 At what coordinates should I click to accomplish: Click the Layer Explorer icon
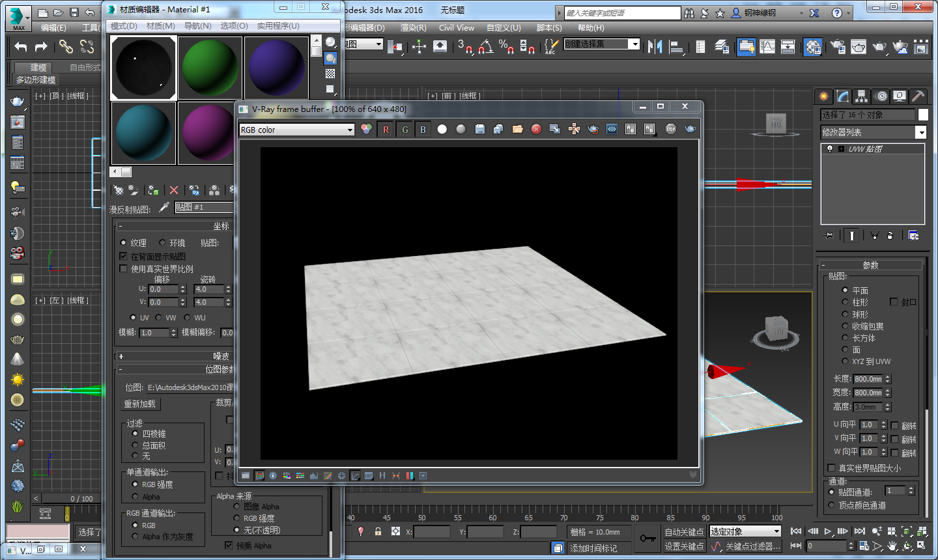[722, 46]
